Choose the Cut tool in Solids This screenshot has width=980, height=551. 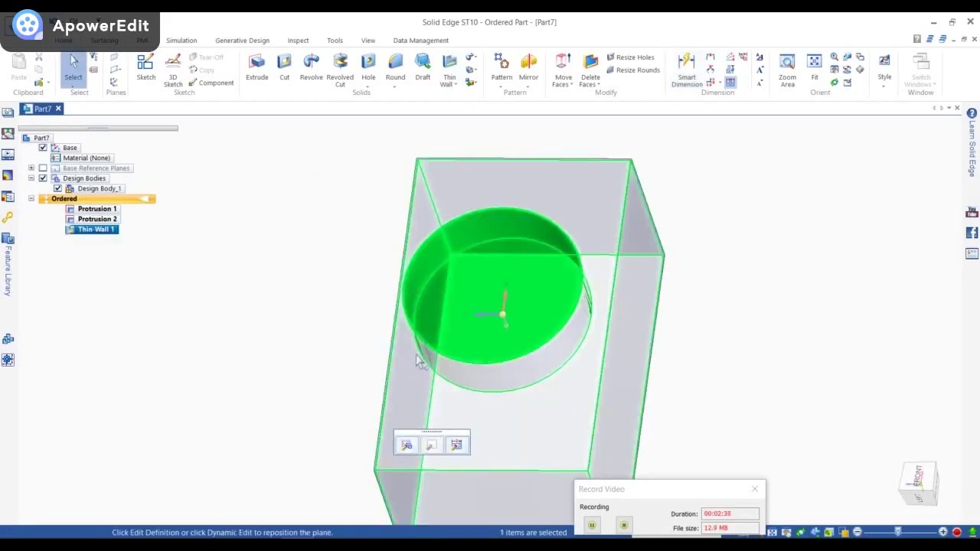(x=284, y=67)
